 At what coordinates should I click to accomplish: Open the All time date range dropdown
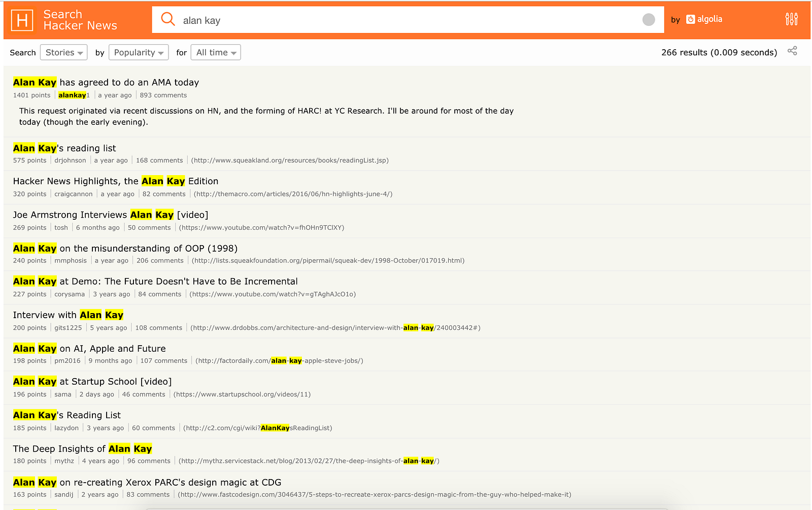(216, 52)
